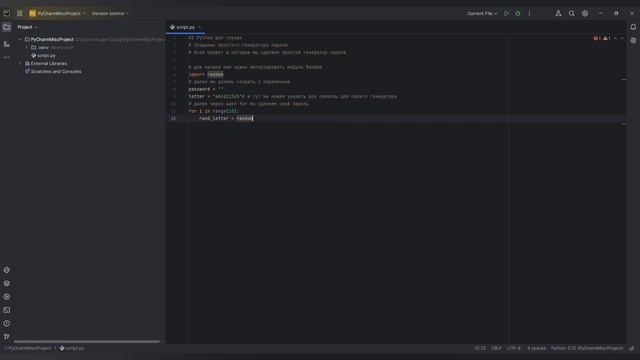Open the Project view selector dropdown
Image resolution: width=640 pixels, height=360 pixels.
tap(27, 27)
